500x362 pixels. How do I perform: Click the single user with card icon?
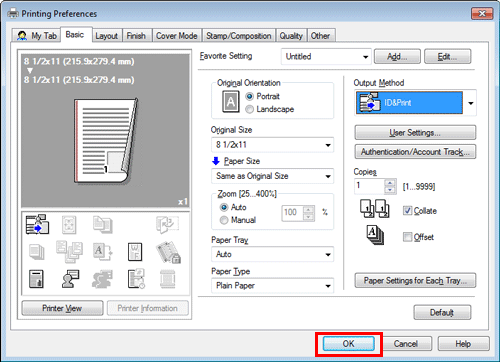click(70, 279)
